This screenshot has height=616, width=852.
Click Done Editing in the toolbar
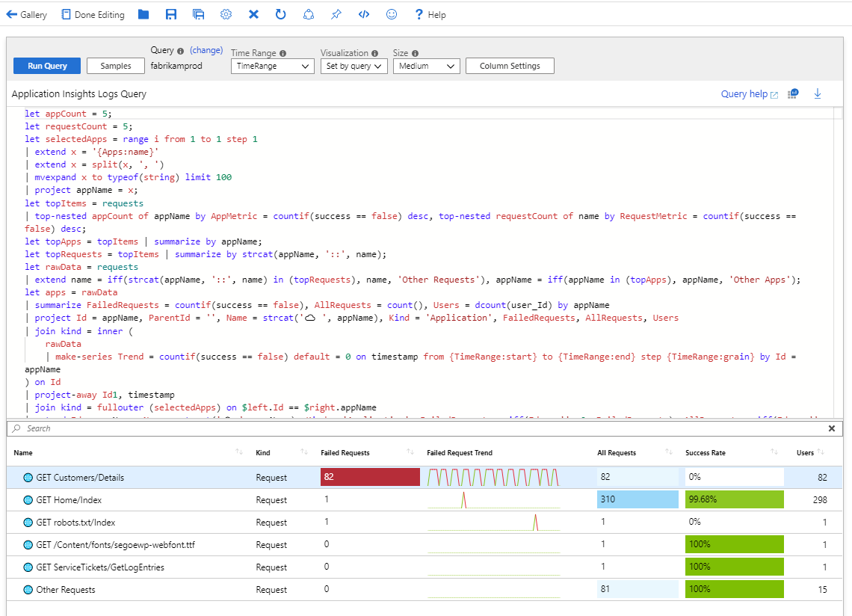(x=93, y=14)
